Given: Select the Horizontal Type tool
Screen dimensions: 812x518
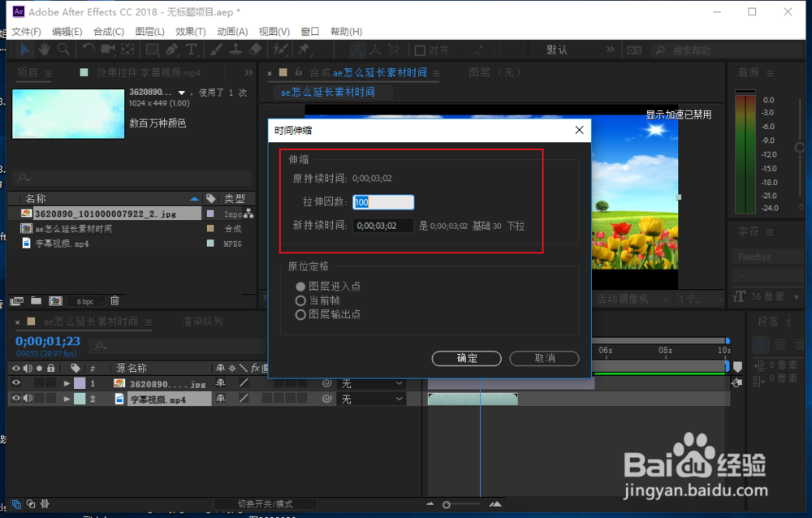Looking at the screenshot, I should [189, 50].
